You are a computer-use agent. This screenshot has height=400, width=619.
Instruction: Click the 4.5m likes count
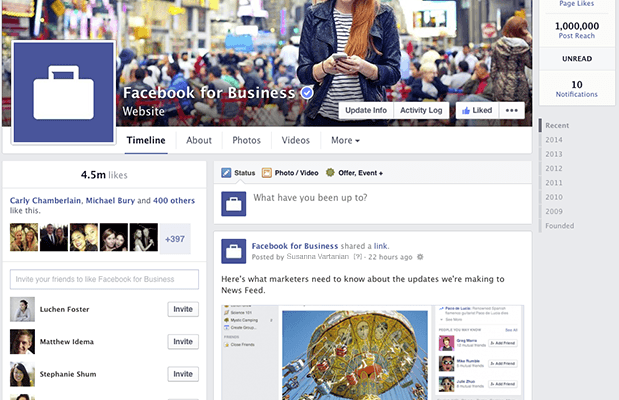(x=104, y=175)
